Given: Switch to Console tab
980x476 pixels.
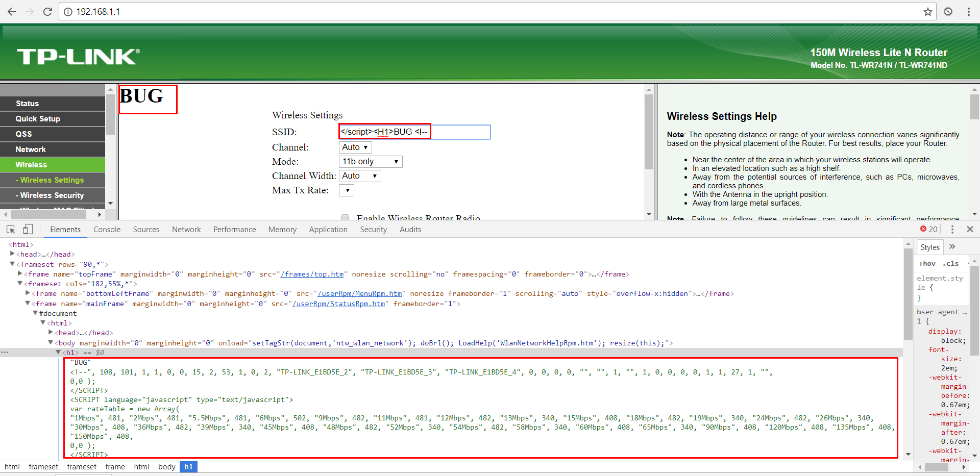Looking at the screenshot, I should [x=107, y=230].
